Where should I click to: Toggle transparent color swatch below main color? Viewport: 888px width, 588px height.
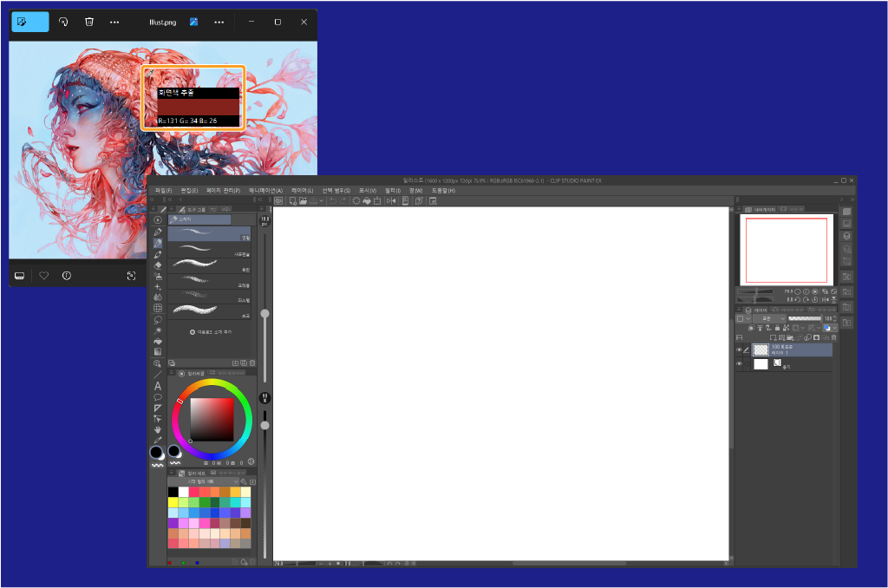(x=158, y=465)
